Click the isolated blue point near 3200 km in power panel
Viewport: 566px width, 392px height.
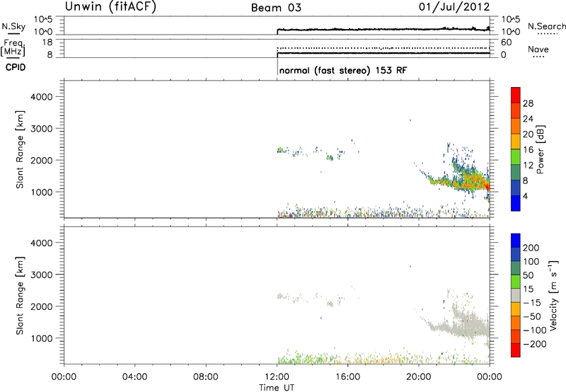(410, 120)
